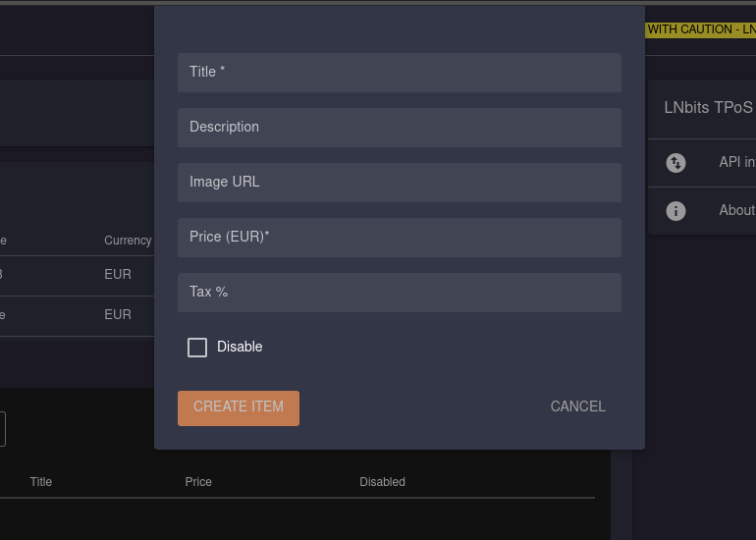Select the first EUR currency row
This screenshot has width=756, height=540.
[118, 275]
